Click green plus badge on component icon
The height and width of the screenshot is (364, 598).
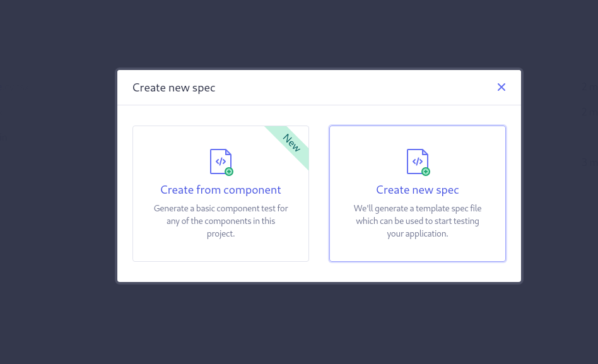point(229,172)
